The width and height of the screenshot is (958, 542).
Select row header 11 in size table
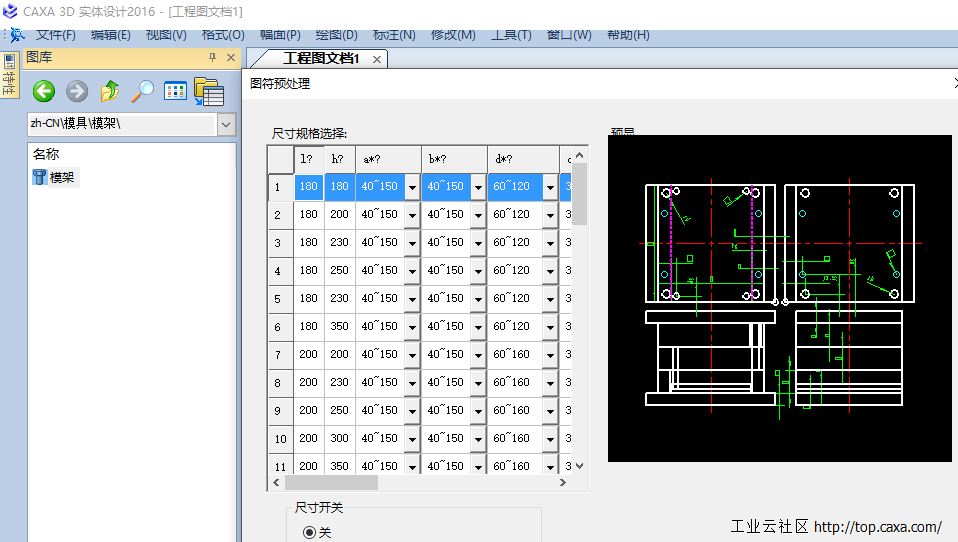click(x=280, y=466)
